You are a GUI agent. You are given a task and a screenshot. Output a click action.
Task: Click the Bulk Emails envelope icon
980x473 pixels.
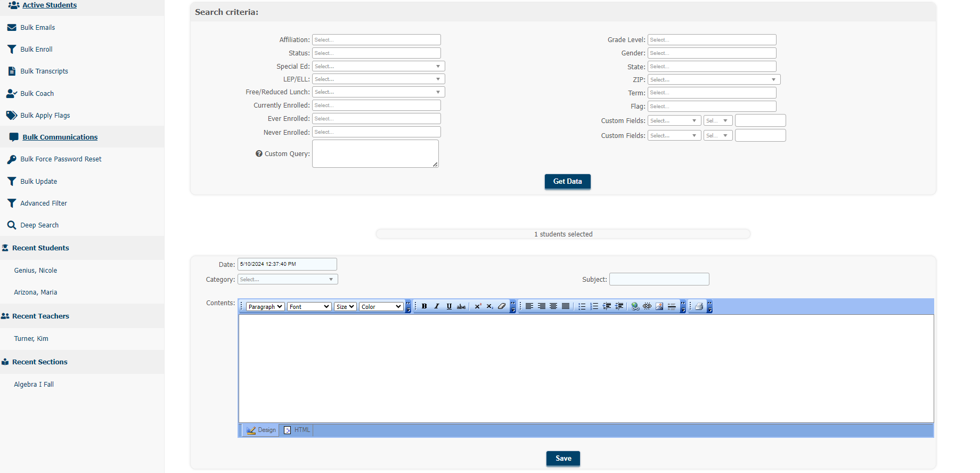tap(12, 28)
